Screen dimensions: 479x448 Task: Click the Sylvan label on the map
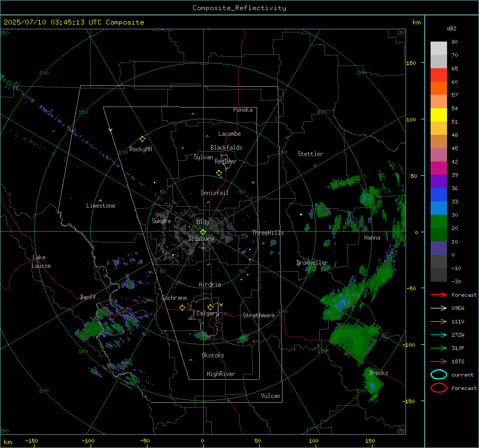(203, 157)
